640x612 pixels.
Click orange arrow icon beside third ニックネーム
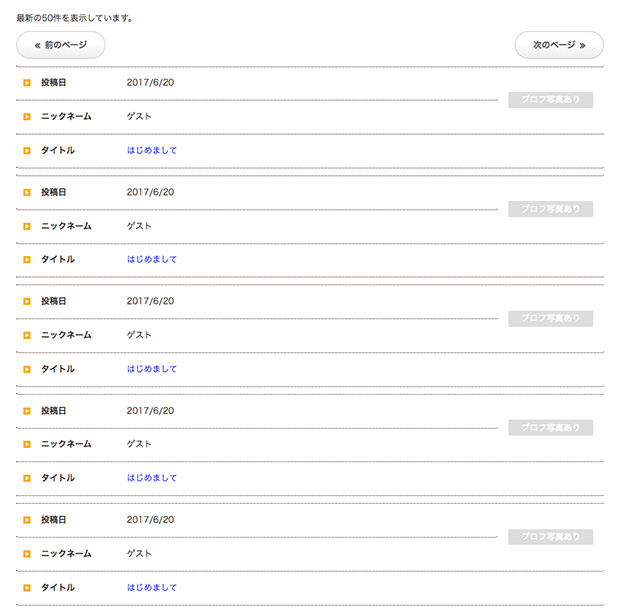coord(27,335)
